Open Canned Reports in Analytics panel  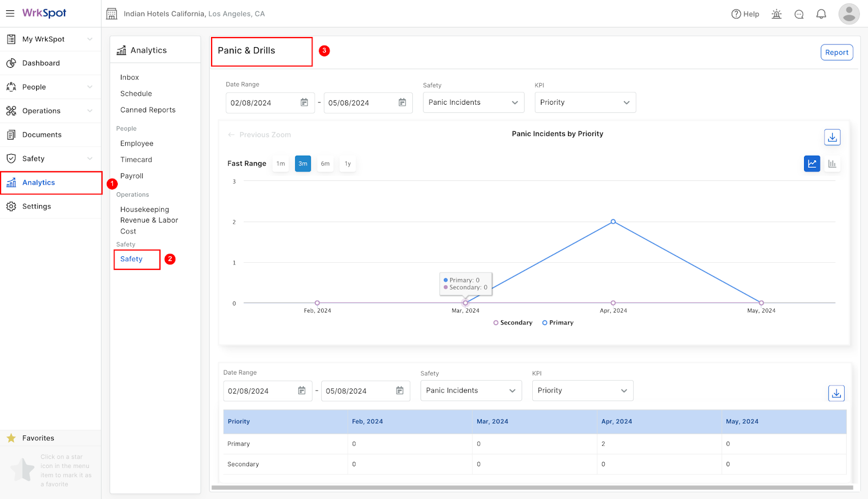pos(148,110)
